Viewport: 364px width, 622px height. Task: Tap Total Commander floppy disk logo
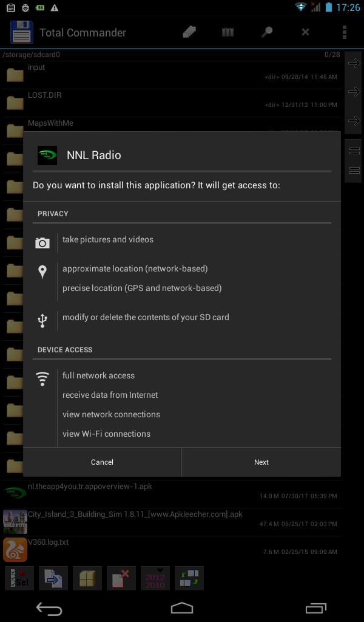(x=22, y=32)
